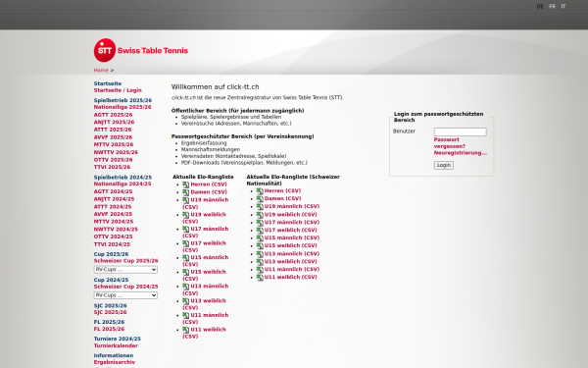Screen dimensions: 588x368
Task: Download Herren (CSV) link in Aktuelle Elo-Rangliste
Action: coord(209,184)
